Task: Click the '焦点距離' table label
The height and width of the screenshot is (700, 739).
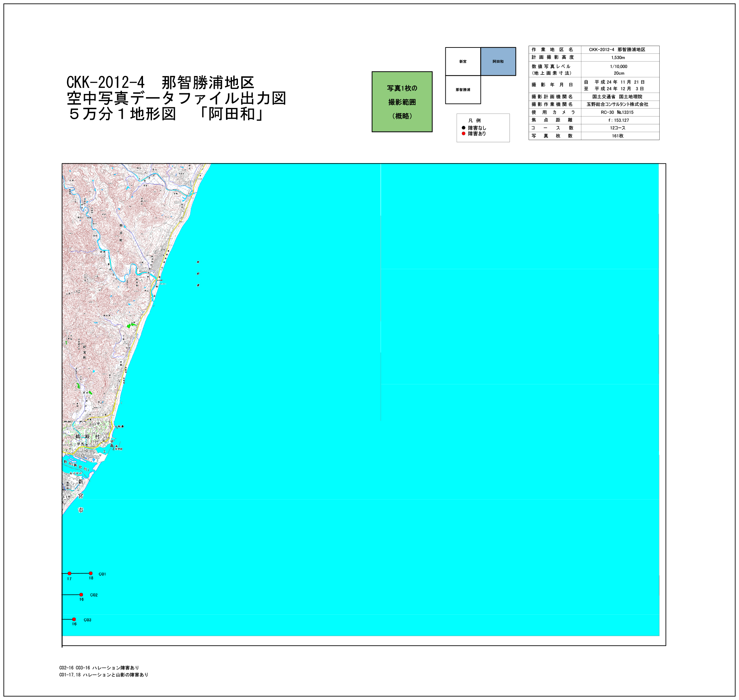Action: [552, 120]
